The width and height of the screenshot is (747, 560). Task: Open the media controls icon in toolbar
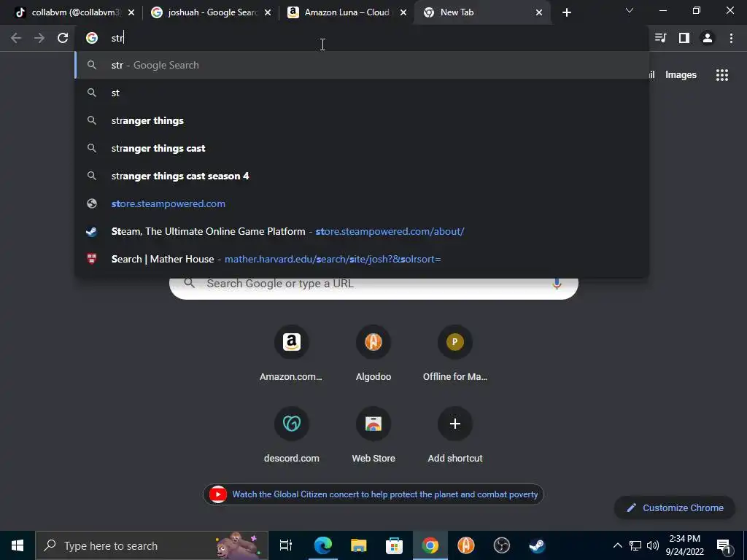click(661, 38)
